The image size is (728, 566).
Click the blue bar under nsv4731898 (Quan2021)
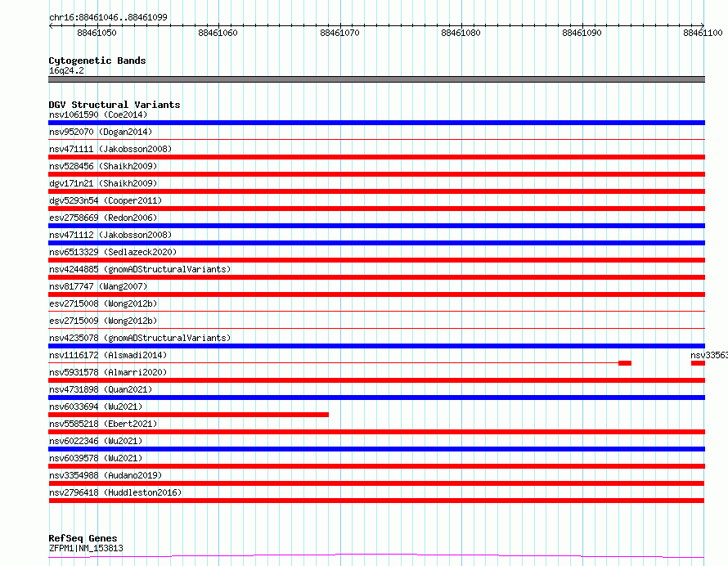376,398
